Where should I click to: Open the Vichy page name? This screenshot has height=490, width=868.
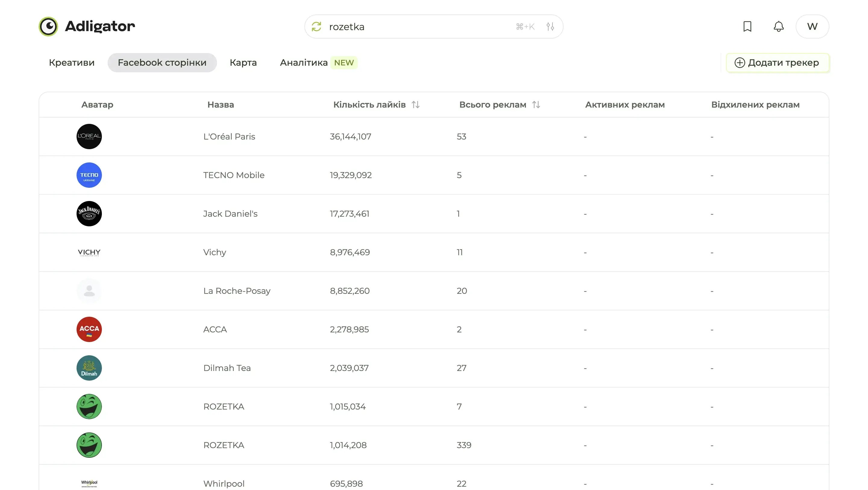tap(215, 253)
